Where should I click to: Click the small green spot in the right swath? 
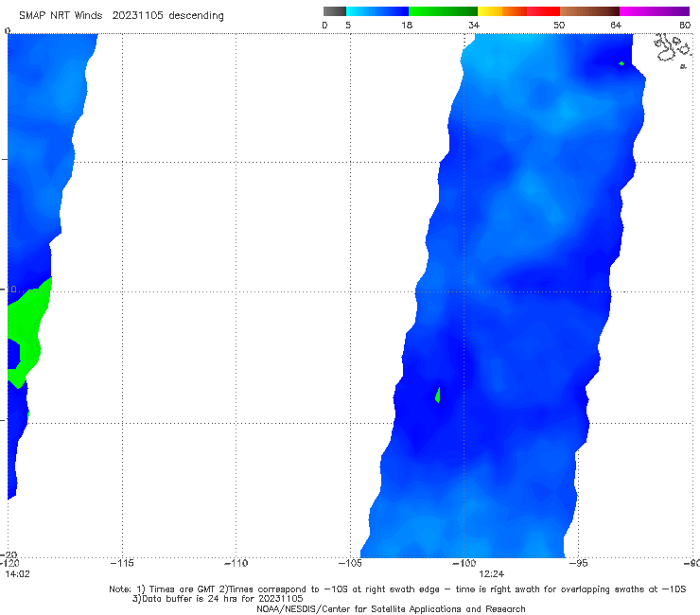(x=438, y=395)
